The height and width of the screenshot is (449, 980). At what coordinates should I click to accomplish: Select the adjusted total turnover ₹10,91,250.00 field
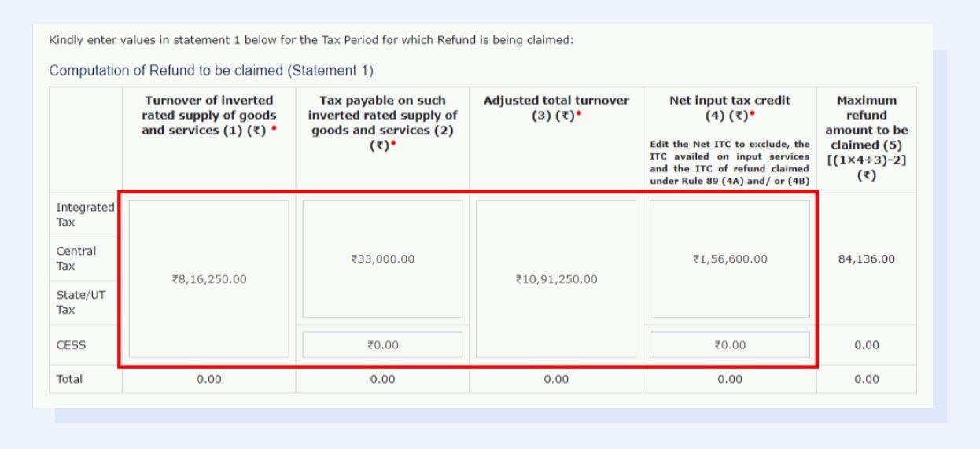point(555,278)
